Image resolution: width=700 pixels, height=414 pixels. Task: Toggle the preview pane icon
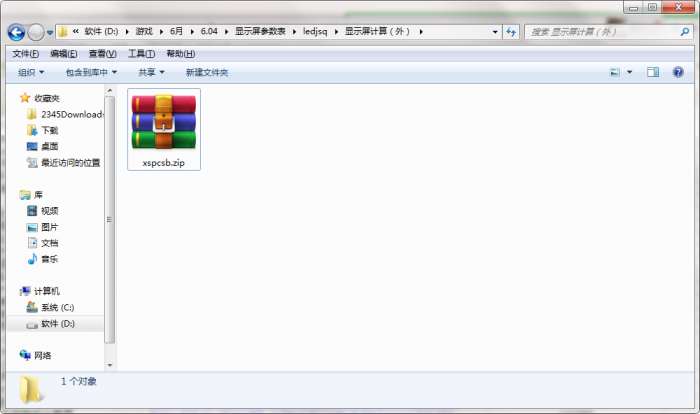pos(653,72)
